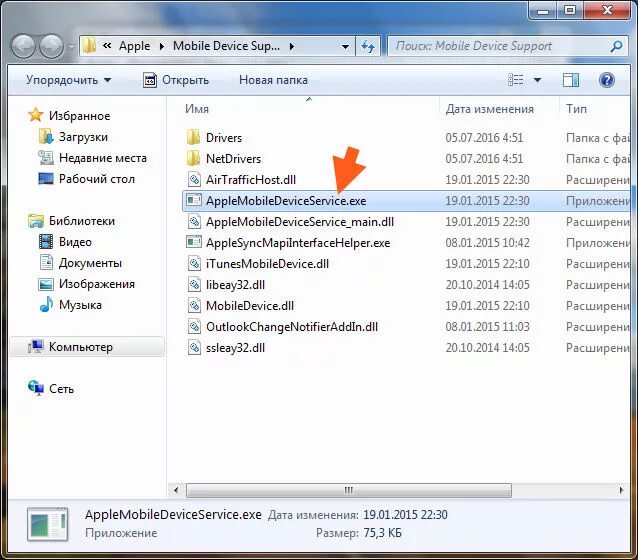Go back with the Back arrow button
The width and height of the screenshot is (638, 560).
click(23, 46)
